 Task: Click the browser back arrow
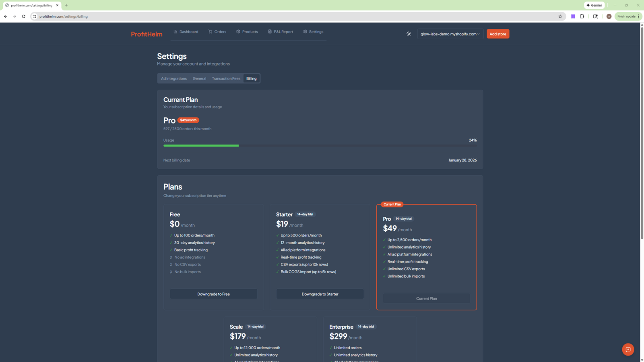click(6, 16)
